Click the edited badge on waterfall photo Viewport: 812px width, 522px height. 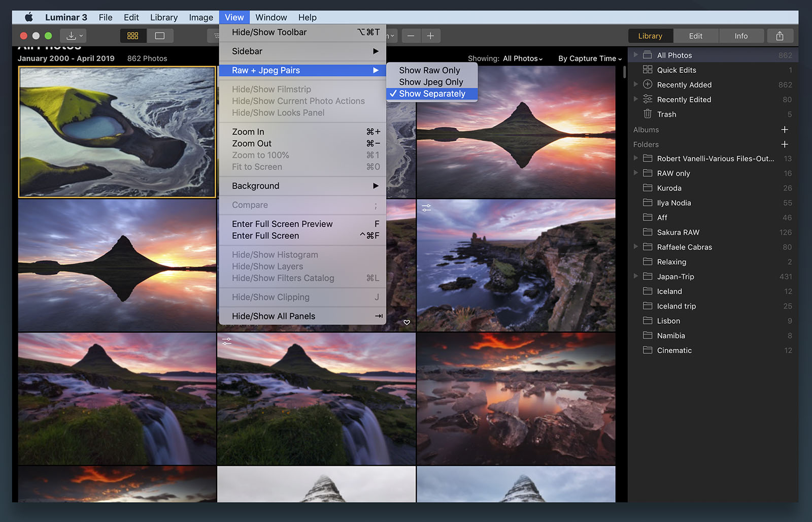[227, 341]
